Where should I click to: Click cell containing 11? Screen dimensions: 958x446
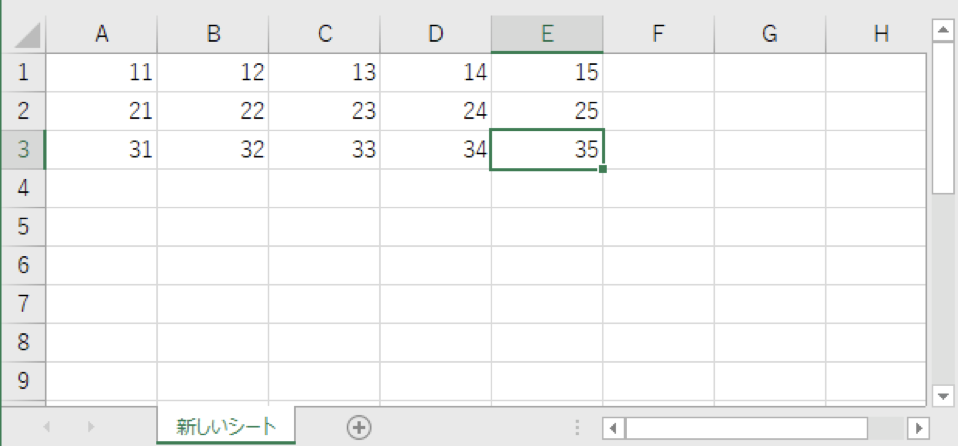[x=101, y=73]
